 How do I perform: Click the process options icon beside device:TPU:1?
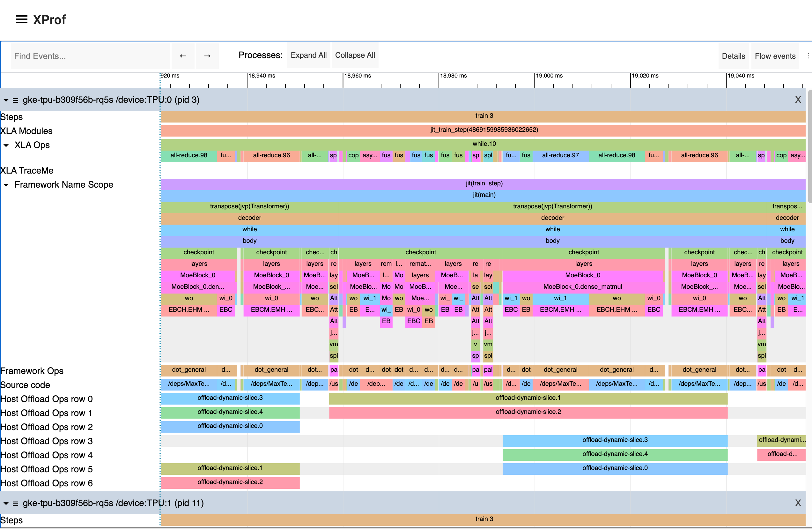coord(15,503)
